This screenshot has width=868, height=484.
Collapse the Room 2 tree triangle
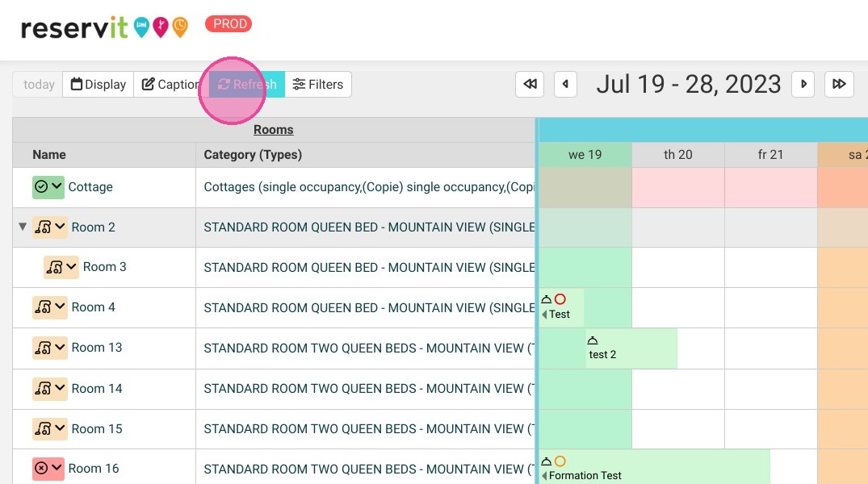[23, 227]
